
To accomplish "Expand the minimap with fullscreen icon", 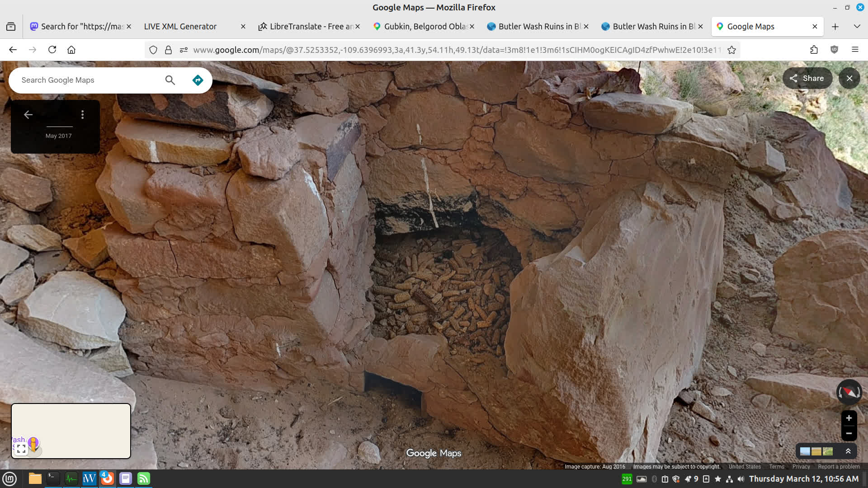I will click(x=21, y=449).
